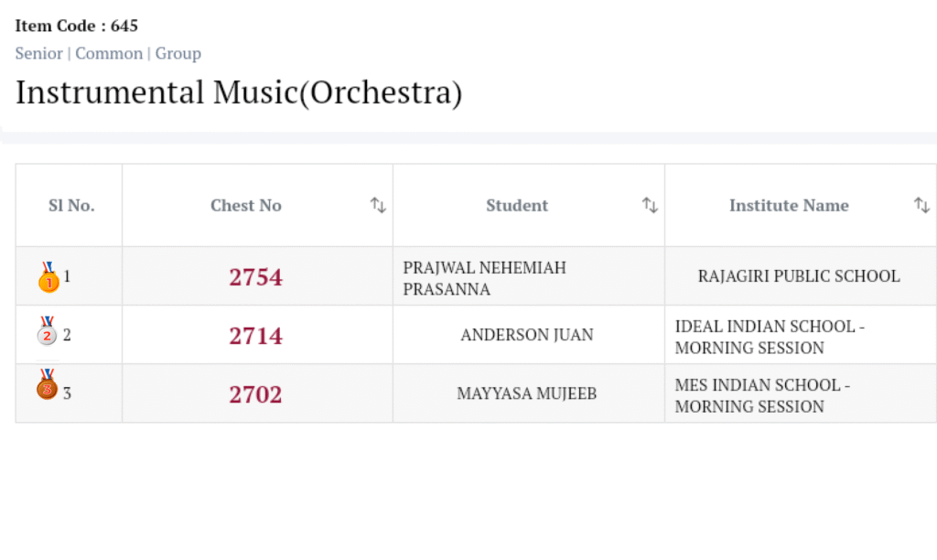Click student name Anderson Juan
Screen dimensions: 937x560
(527, 336)
